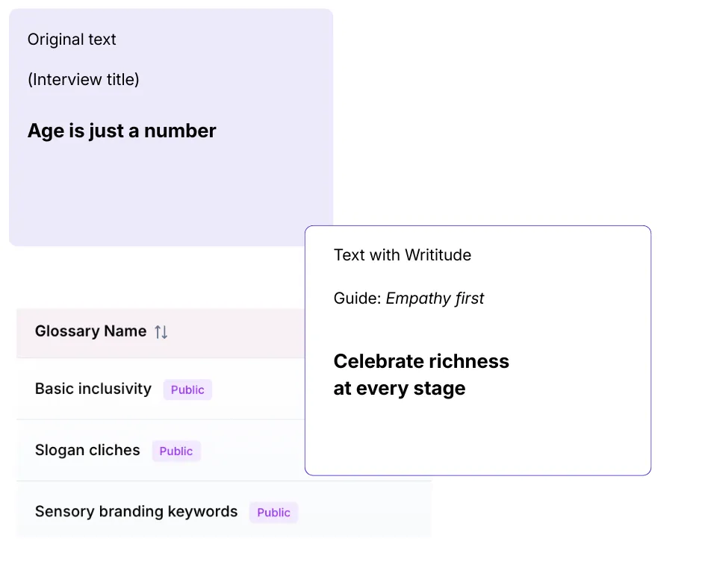Open the Basic inclusivity glossary

click(x=93, y=389)
